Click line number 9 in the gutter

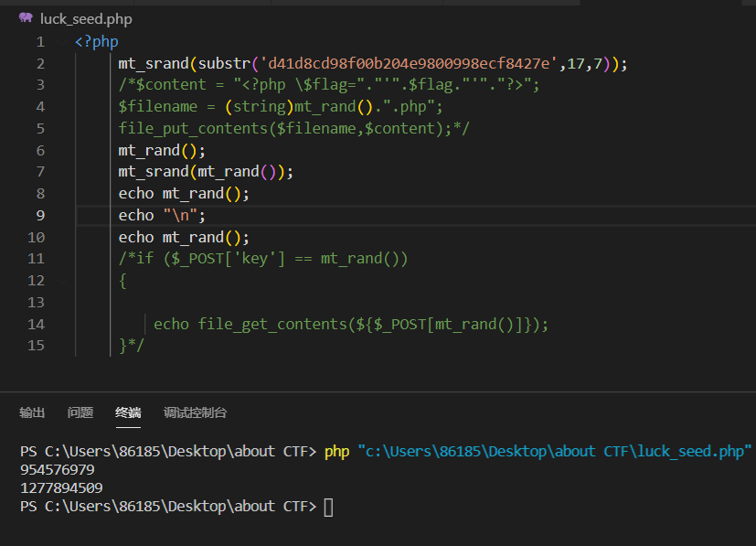[40, 216]
